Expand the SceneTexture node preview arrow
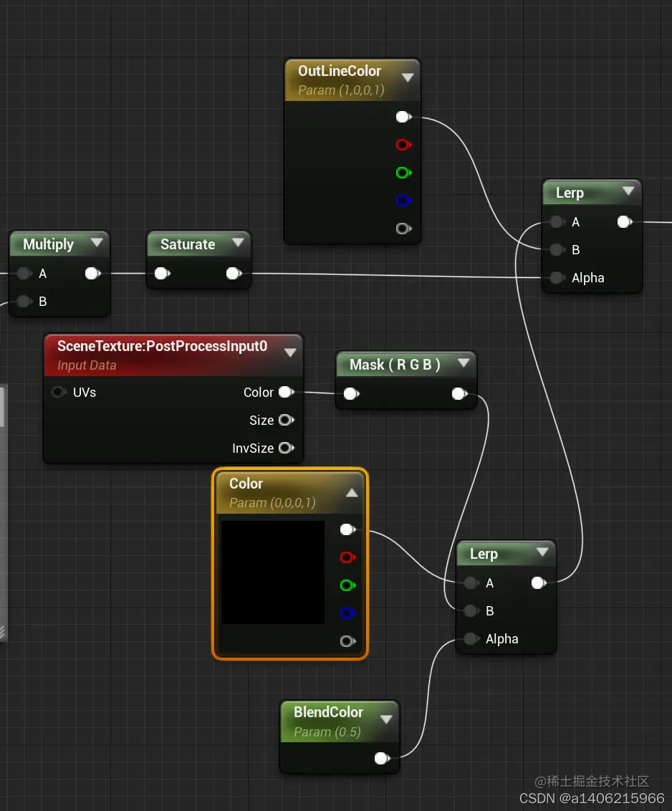 click(x=290, y=352)
